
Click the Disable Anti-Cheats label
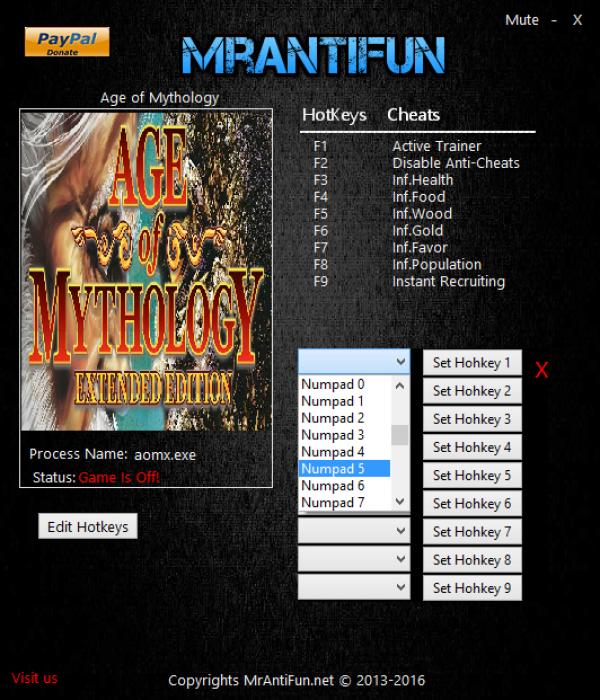point(456,163)
